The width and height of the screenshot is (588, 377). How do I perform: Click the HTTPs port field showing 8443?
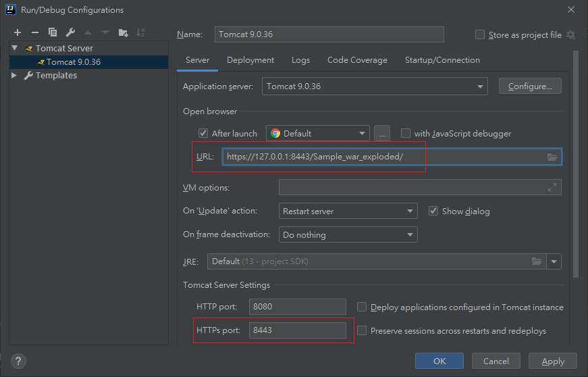pyautogui.click(x=297, y=330)
